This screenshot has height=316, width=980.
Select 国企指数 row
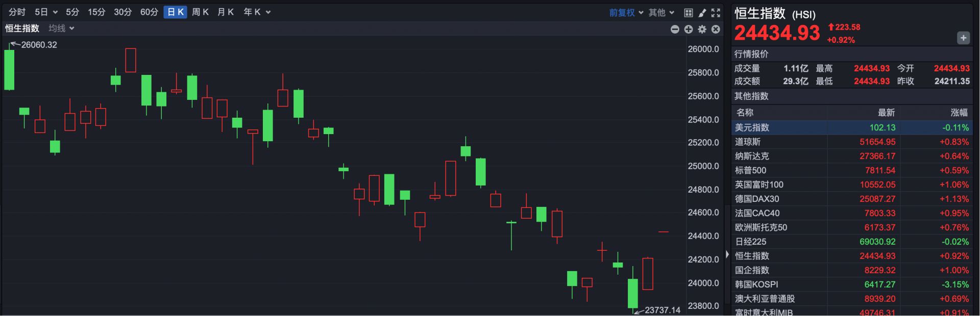pyautogui.click(x=852, y=270)
